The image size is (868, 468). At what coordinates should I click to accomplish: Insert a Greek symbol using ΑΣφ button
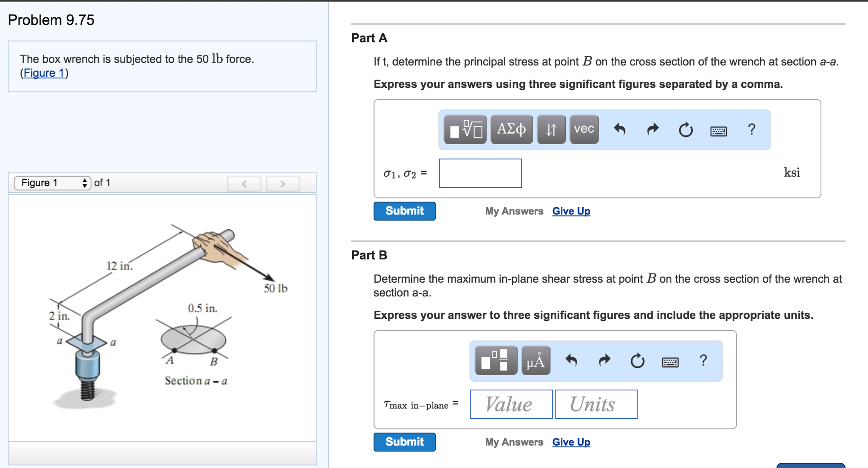point(511,130)
